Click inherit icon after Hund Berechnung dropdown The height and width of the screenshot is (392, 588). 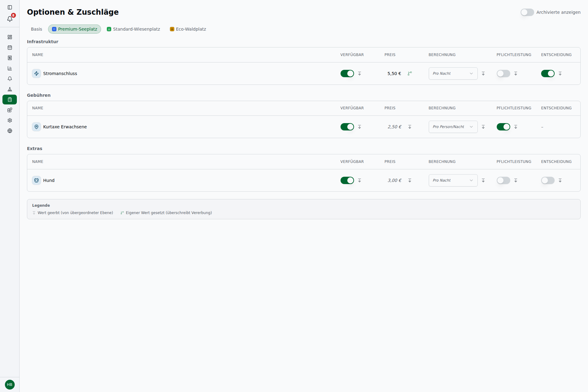483,180
